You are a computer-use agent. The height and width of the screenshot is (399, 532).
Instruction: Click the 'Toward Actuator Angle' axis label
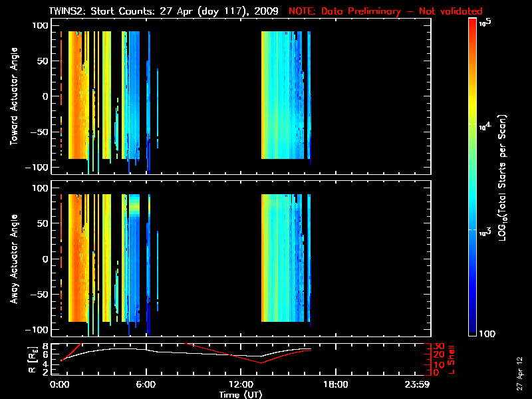[x=13, y=96]
